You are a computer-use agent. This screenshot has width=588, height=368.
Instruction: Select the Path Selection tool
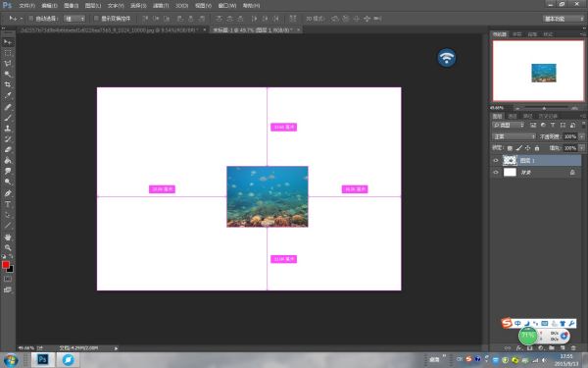8,215
